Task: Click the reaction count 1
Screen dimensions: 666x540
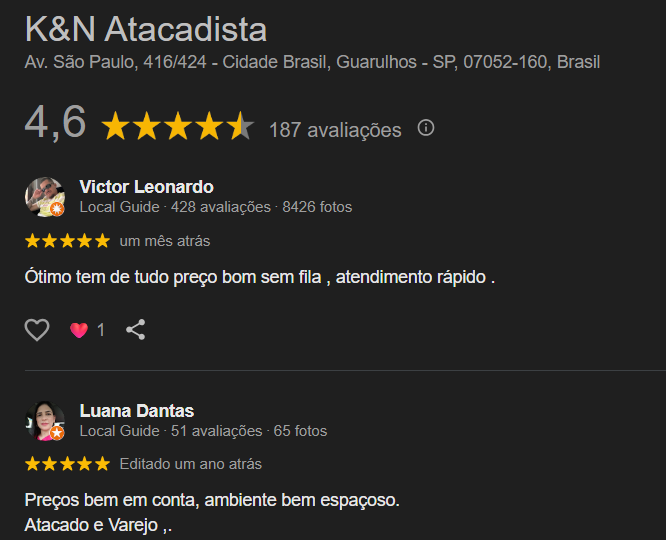Action: 101,330
